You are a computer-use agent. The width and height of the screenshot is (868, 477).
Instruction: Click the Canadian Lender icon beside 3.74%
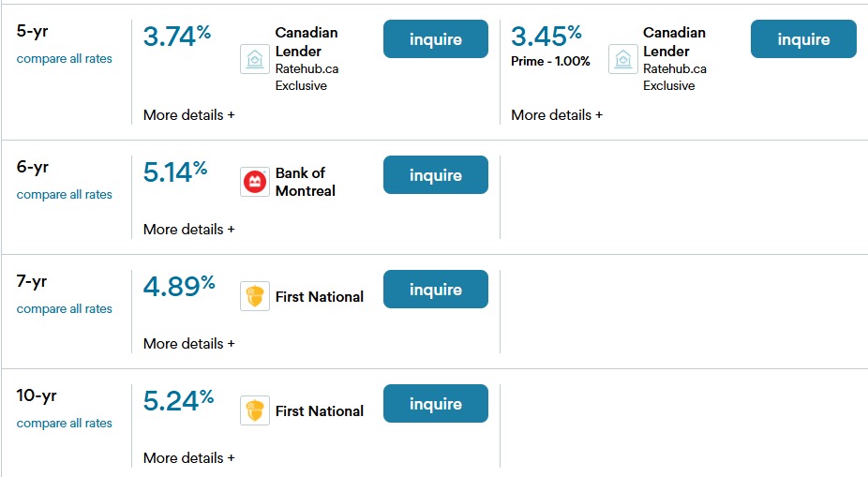[x=255, y=59]
